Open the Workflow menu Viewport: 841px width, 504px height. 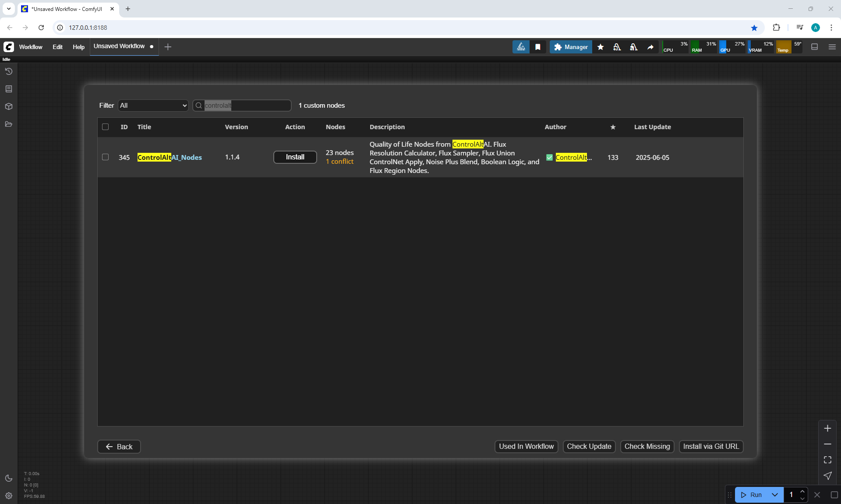coord(31,47)
